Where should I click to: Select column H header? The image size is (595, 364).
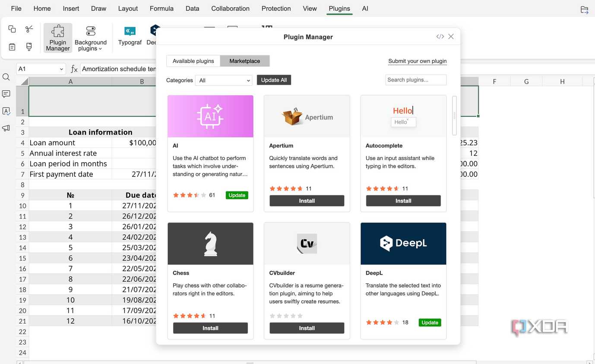pyautogui.click(x=562, y=81)
